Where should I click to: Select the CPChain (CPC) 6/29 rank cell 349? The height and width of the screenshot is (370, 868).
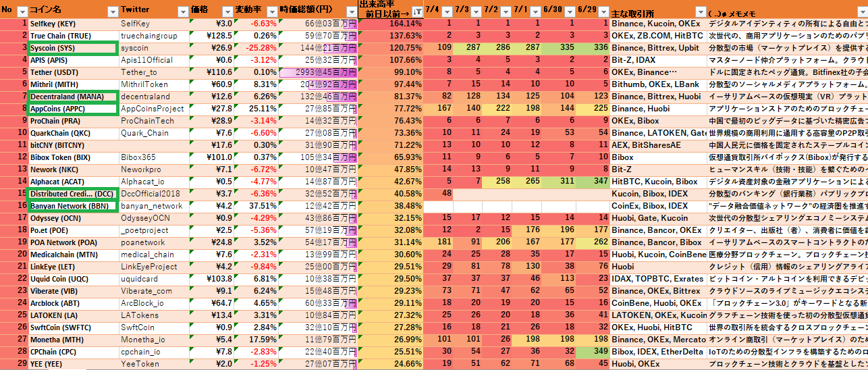(593, 352)
